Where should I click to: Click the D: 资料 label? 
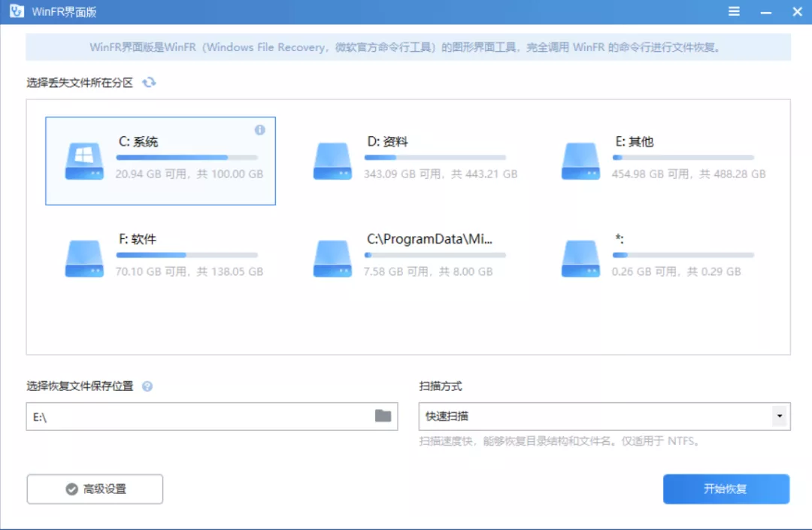click(x=387, y=141)
